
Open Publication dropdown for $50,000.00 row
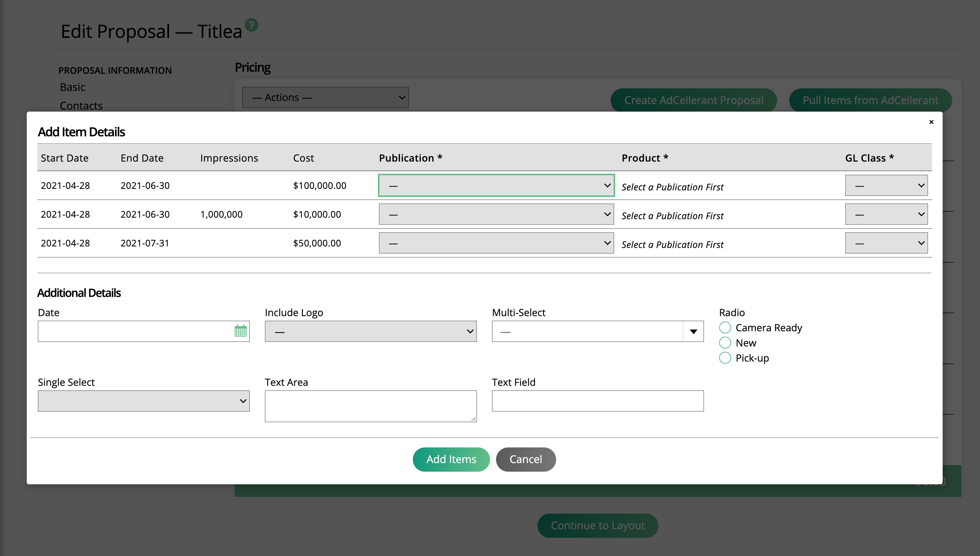pyautogui.click(x=496, y=243)
